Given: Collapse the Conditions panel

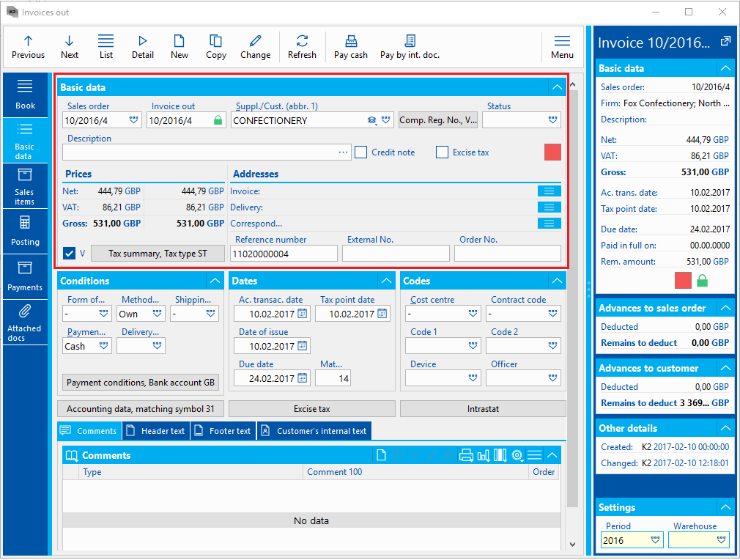Looking at the screenshot, I should tap(215, 281).
